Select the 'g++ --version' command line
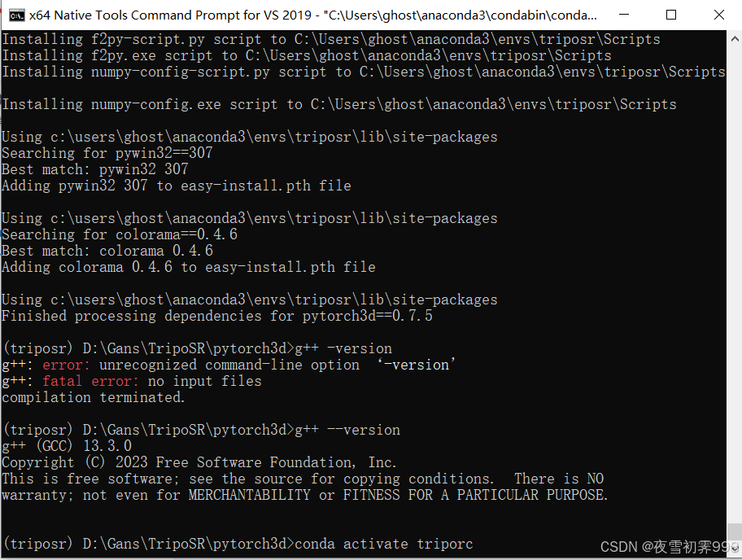This screenshot has width=742, height=560. tap(342, 430)
